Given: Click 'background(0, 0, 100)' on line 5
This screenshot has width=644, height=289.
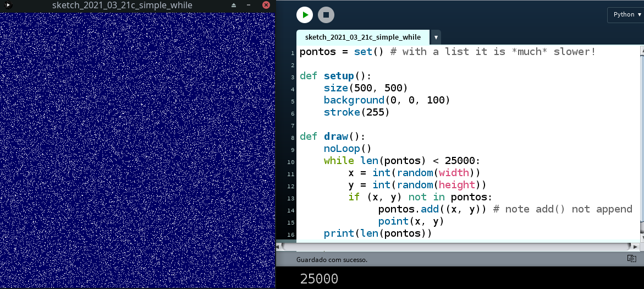Looking at the screenshot, I should tap(387, 100).
